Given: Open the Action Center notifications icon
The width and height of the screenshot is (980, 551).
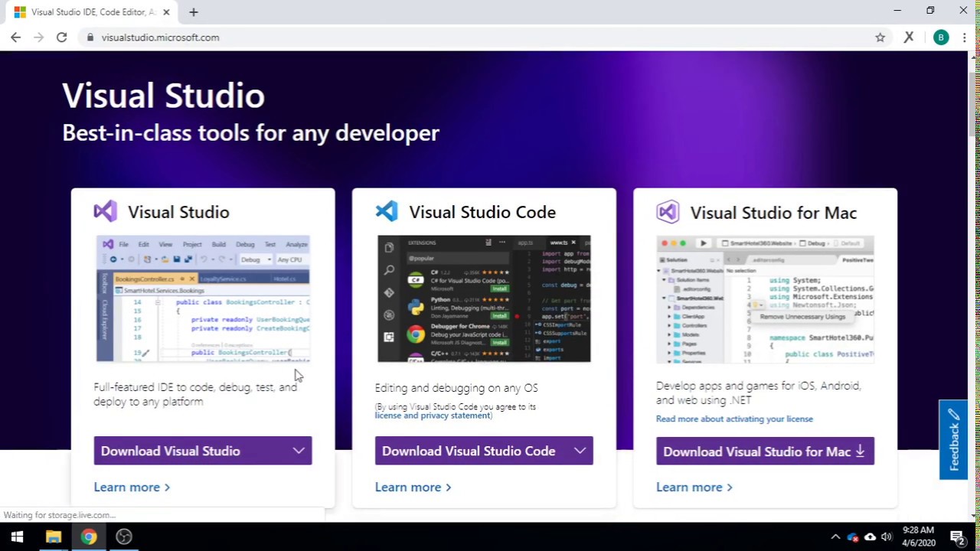Looking at the screenshot, I should [x=957, y=536].
